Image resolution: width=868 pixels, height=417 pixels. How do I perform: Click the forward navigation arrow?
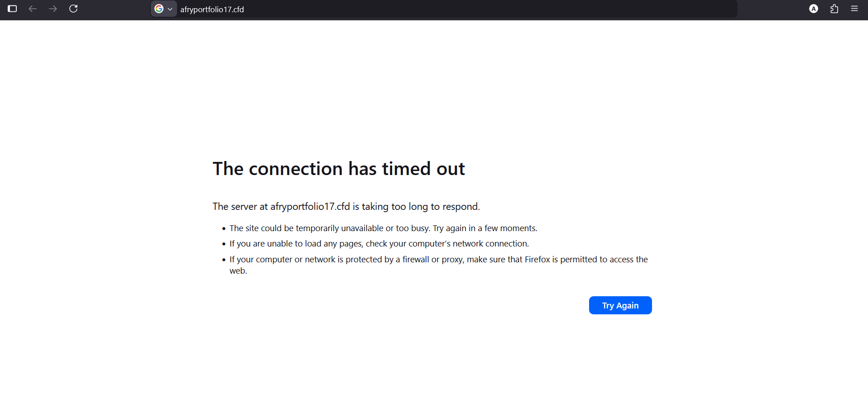pyautogui.click(x=53, y=9)
